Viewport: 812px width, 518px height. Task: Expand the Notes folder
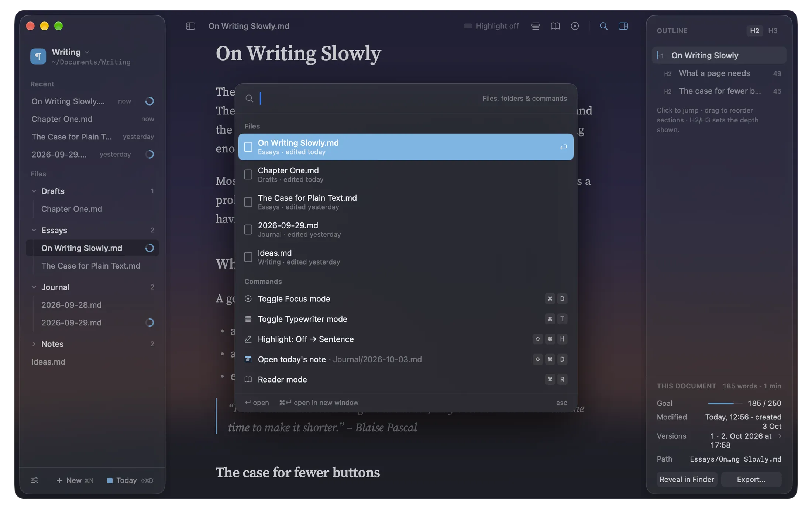click(x=34, y=344)
